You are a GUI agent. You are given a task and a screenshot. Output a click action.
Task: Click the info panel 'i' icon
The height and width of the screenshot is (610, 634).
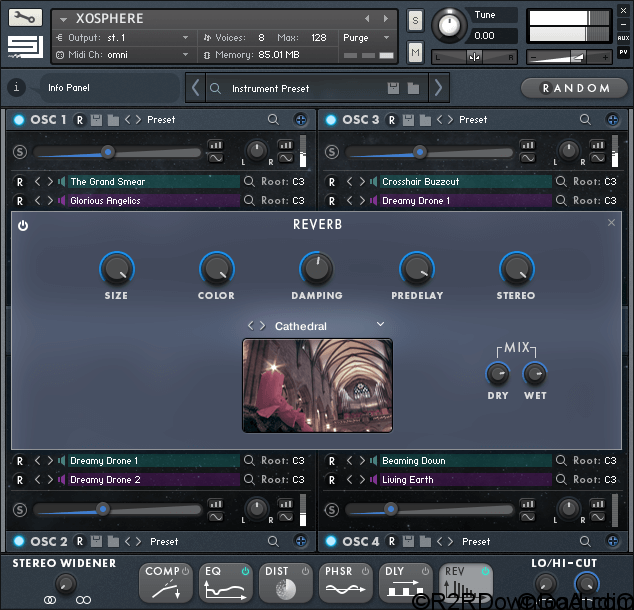[17, 87]
